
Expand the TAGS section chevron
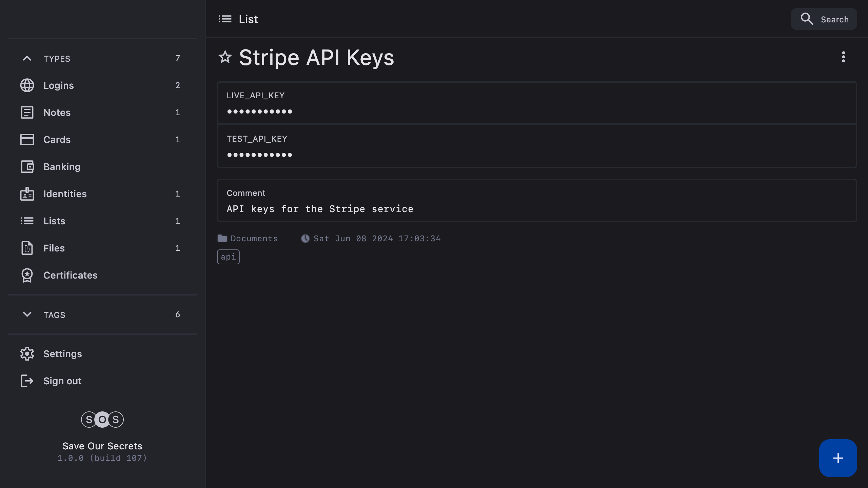27,314
